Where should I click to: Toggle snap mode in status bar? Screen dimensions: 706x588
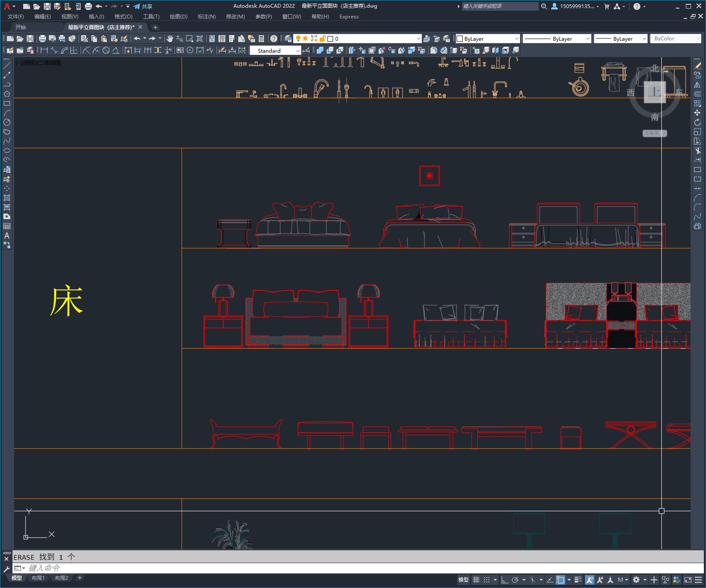(486, 580)
